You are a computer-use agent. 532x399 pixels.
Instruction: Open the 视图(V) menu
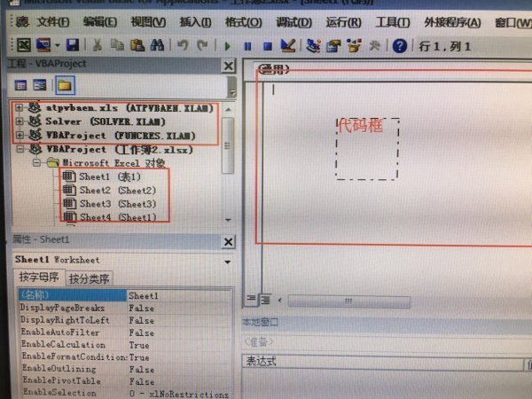[148, 22]
